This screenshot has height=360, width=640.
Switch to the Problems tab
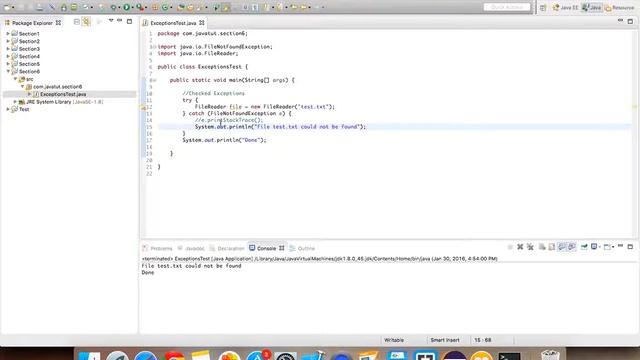(158, 248)
